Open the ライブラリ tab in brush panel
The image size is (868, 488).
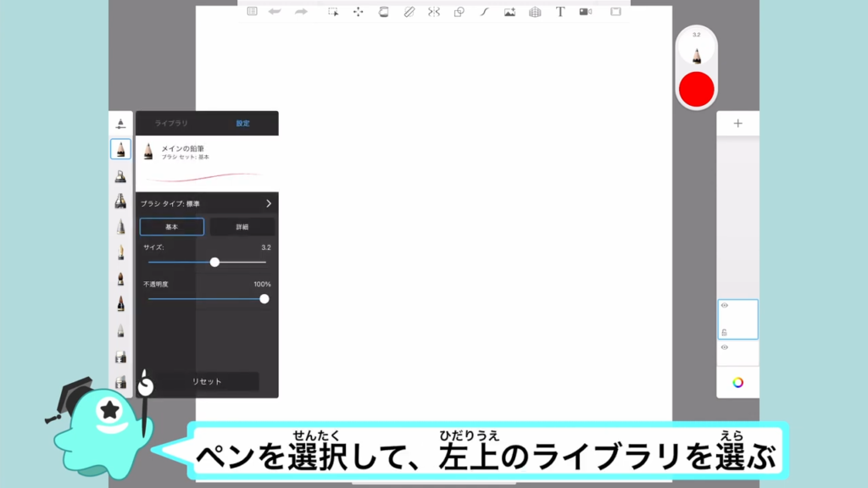pyautogui.click(x=171, y=124)
